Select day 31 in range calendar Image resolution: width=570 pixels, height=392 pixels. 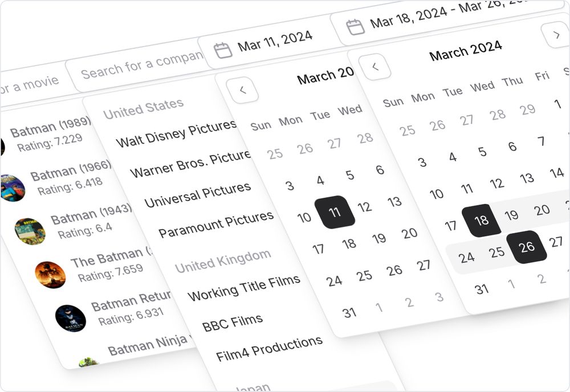point(481,289)
